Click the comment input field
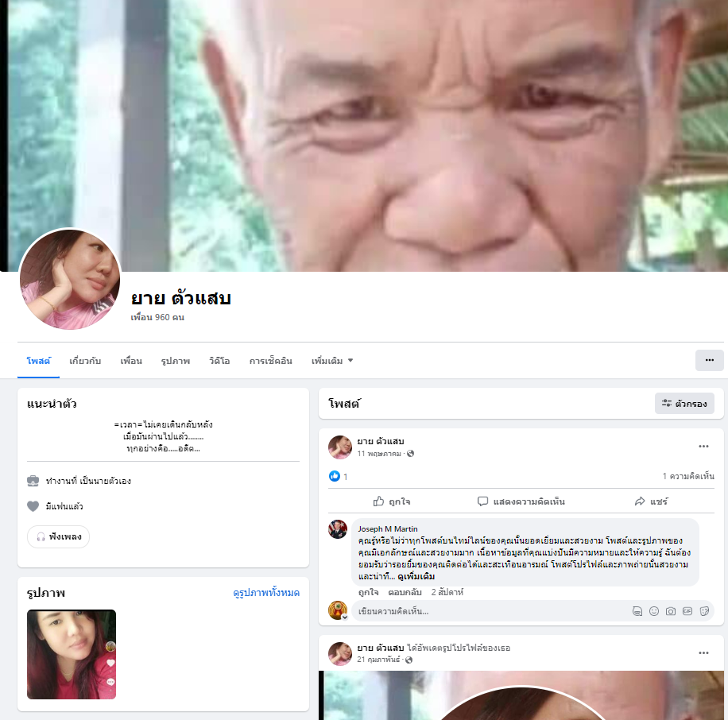The width and height of the screenshot is (728, 720). 532,611
